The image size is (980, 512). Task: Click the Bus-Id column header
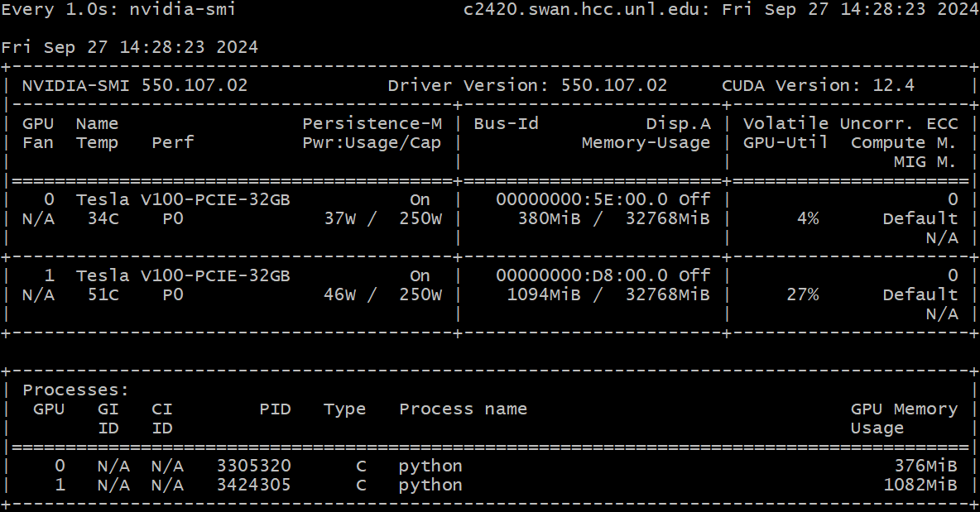506,123
